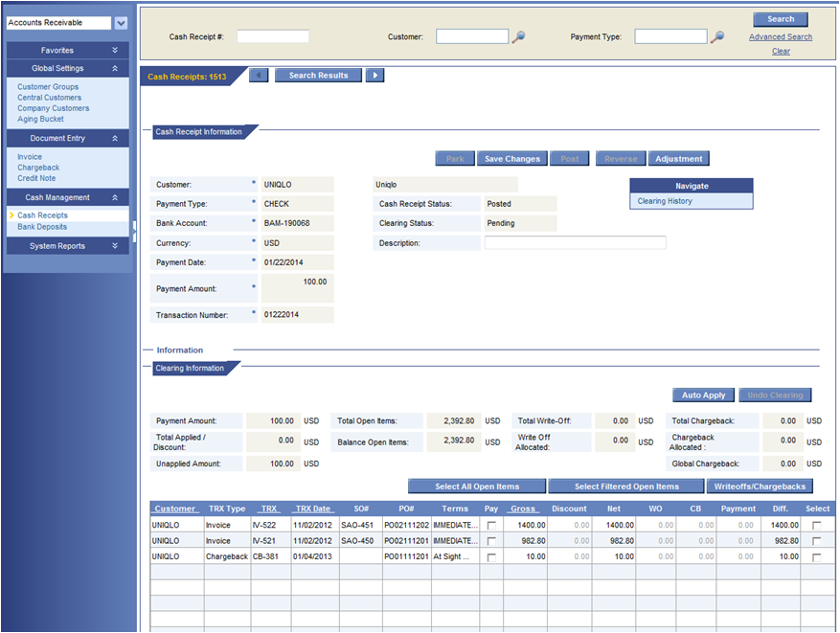
Task: Go to previous cash receipt arrow
Action: coord(259,76)
